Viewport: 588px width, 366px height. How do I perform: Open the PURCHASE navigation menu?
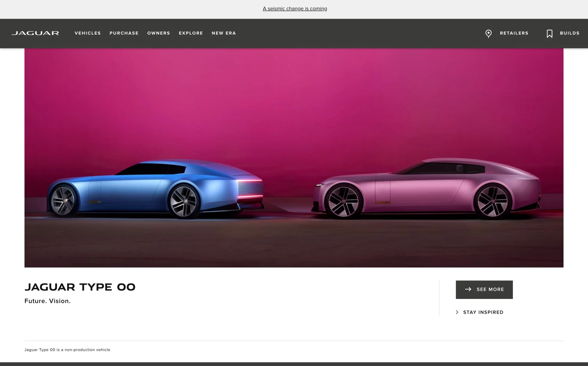tap(124, 33)
